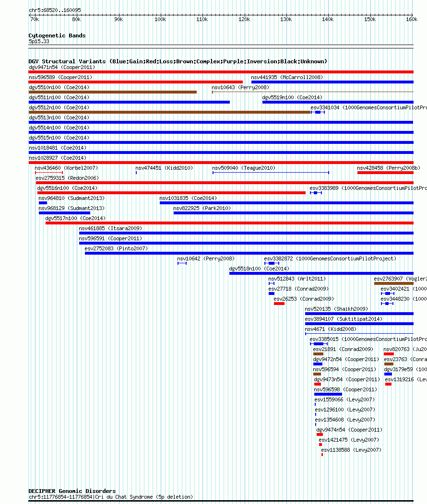Image resolution: width=427 pixels, height=504 pixels.
Task: Open the esv2759315 (Redon2006) label
Action: pos(67,178)
